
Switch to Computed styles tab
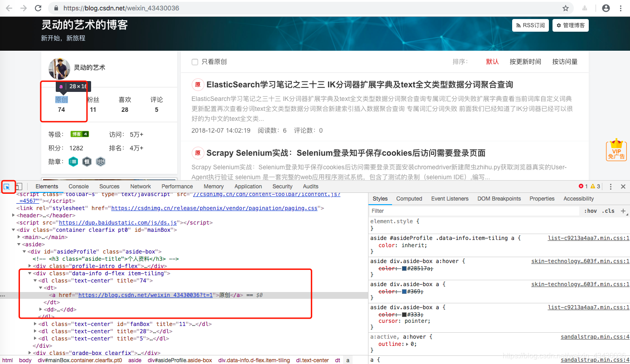click(x=409, y=199)
